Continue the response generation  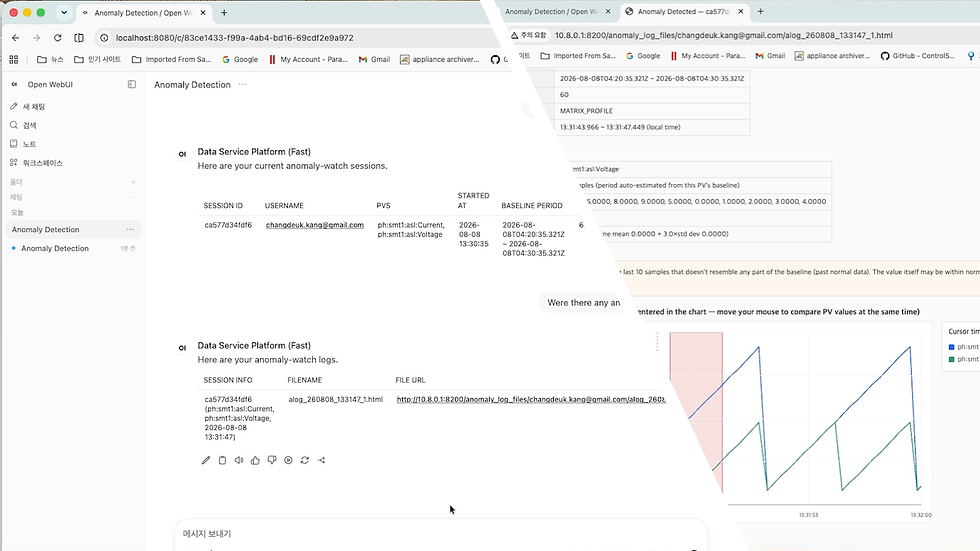pos(288,460)
